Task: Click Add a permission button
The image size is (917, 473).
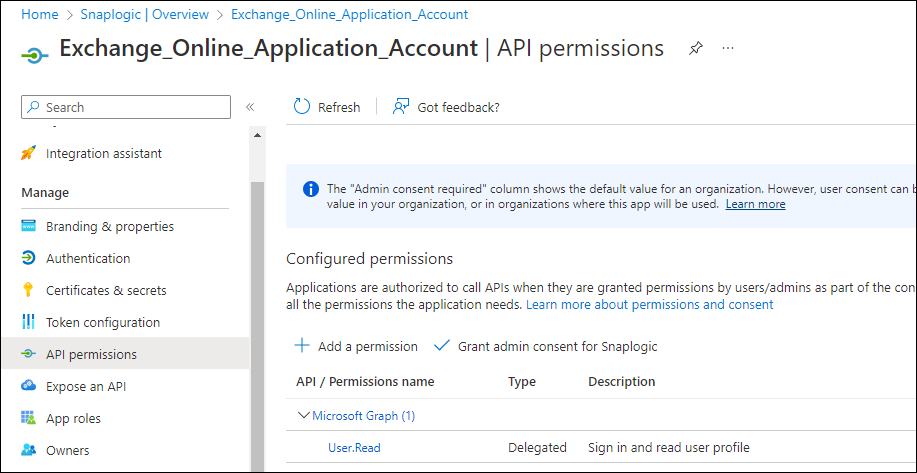Action: 356,346
